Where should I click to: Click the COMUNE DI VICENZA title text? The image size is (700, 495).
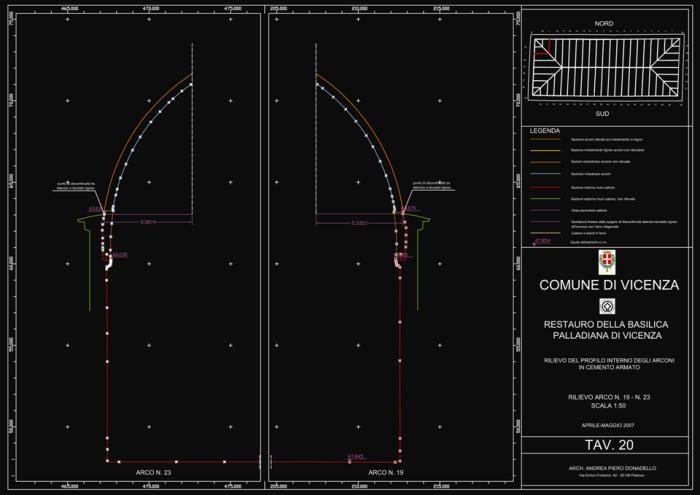608,284
